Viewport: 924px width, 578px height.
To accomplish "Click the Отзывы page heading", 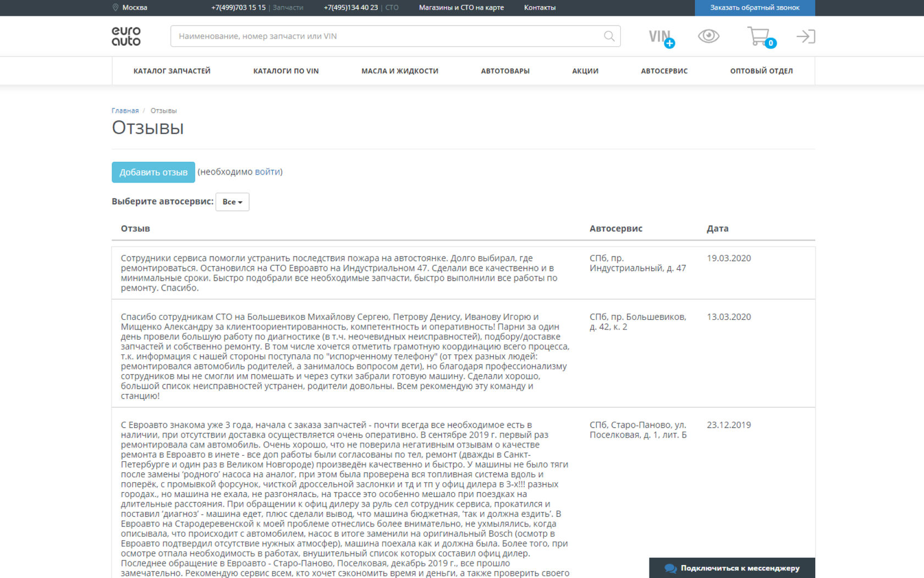I will pyautogui.click(x=148, y=128).
